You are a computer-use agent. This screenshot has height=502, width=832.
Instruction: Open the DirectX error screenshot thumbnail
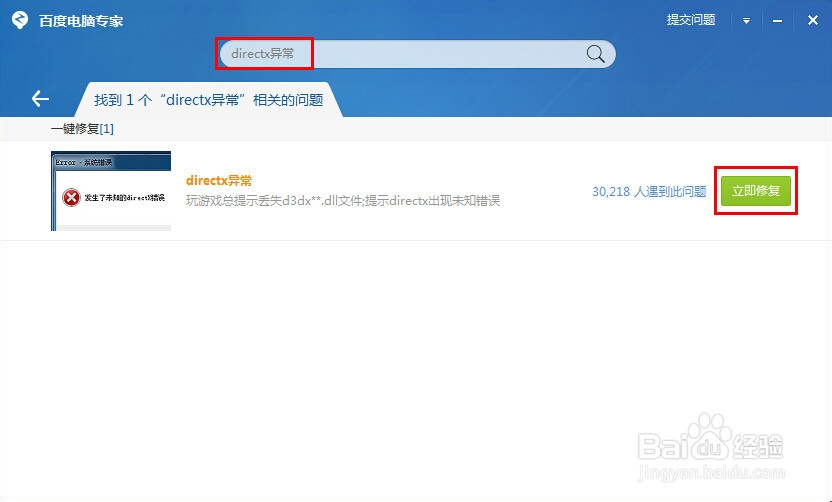111,191
